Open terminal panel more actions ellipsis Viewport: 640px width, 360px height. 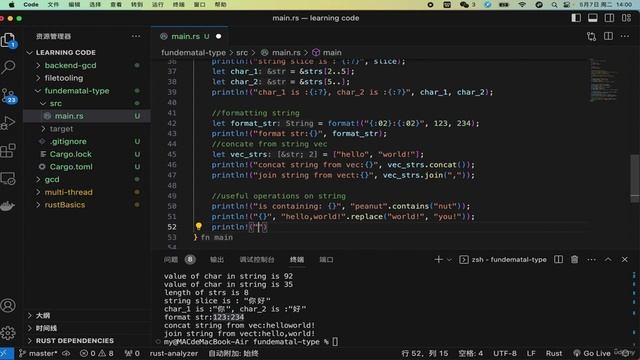[x=591, y=260]
